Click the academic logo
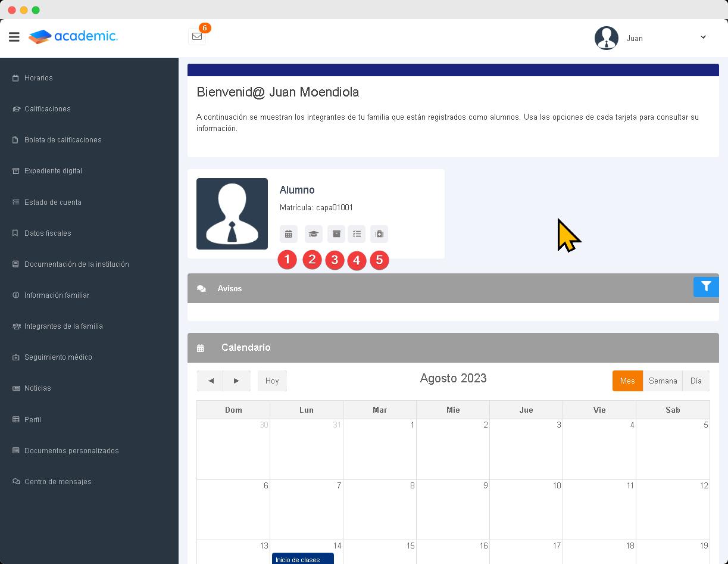The width and height of the screenshot is (728, 564). coord(73,36)
